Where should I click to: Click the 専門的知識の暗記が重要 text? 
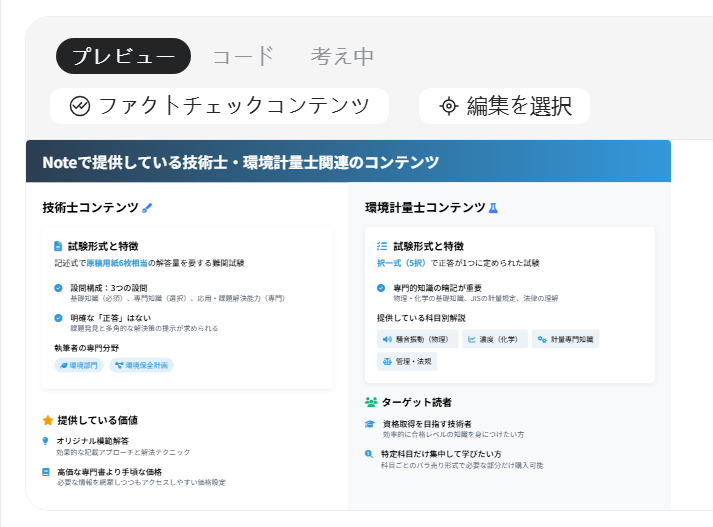click(x=437, y=288)
